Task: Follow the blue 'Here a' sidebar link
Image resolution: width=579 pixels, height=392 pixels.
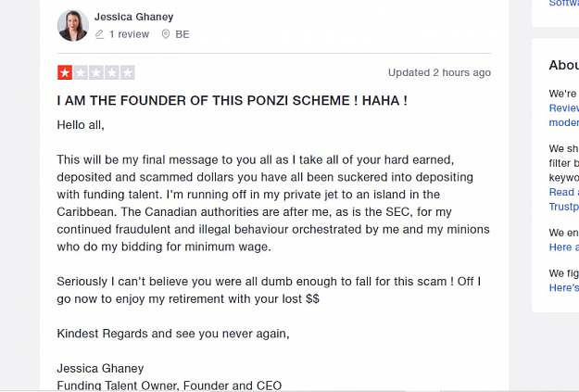Action: [x=564, y=247]
